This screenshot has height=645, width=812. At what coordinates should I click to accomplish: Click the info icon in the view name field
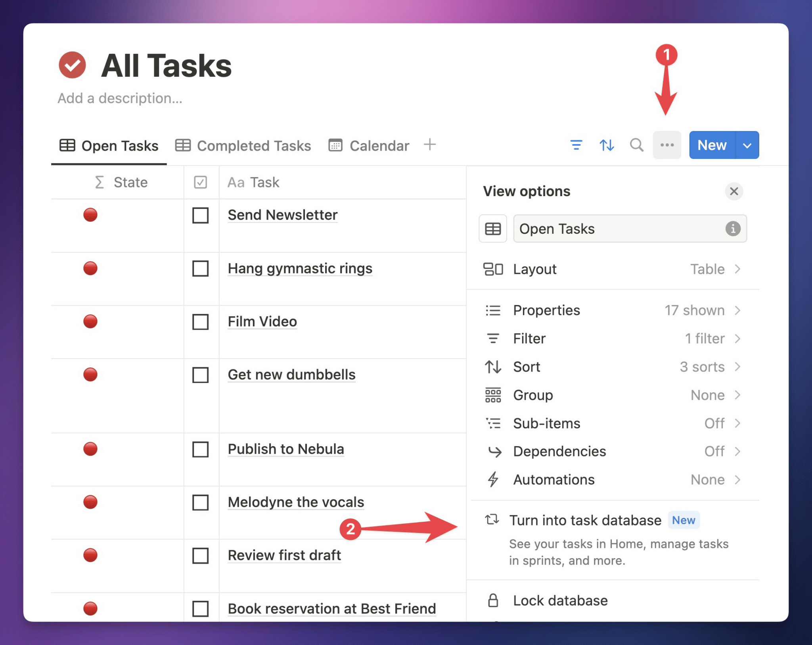click(732, 229)
